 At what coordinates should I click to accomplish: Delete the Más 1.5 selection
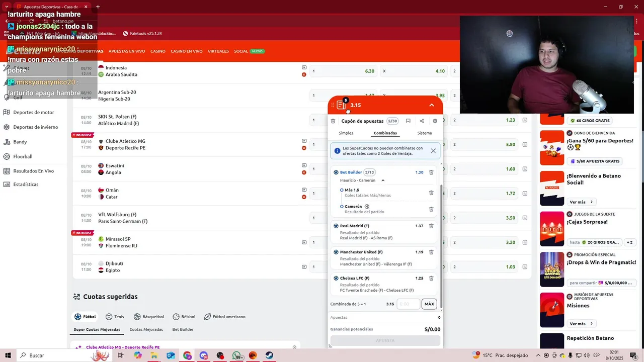431,193
